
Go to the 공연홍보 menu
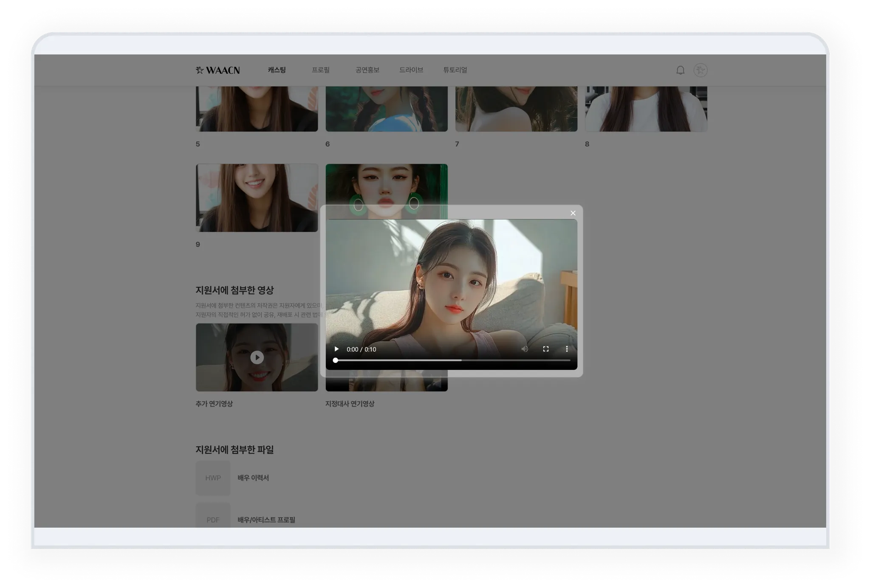coord(367,70)
